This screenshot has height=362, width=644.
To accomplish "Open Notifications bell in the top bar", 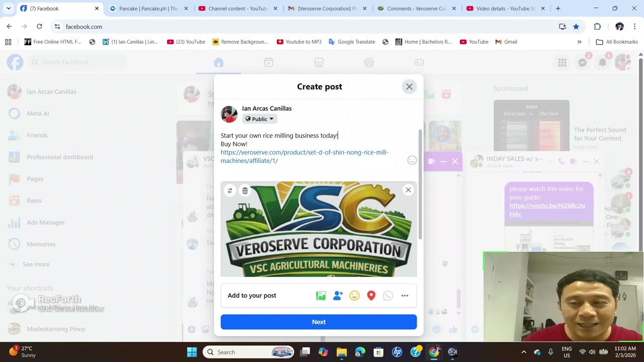I will pyautogui.click(x=602, y=62).
